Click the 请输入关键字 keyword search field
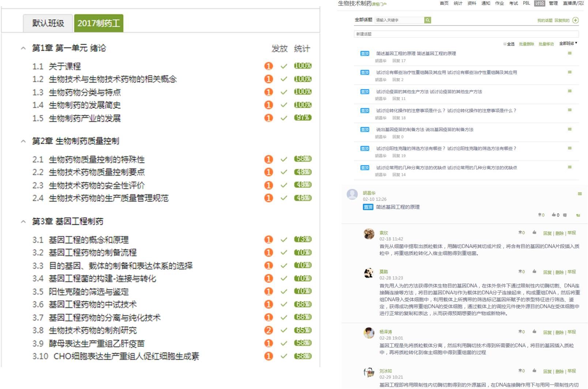The image size is (588, 389). pos(399,20)
